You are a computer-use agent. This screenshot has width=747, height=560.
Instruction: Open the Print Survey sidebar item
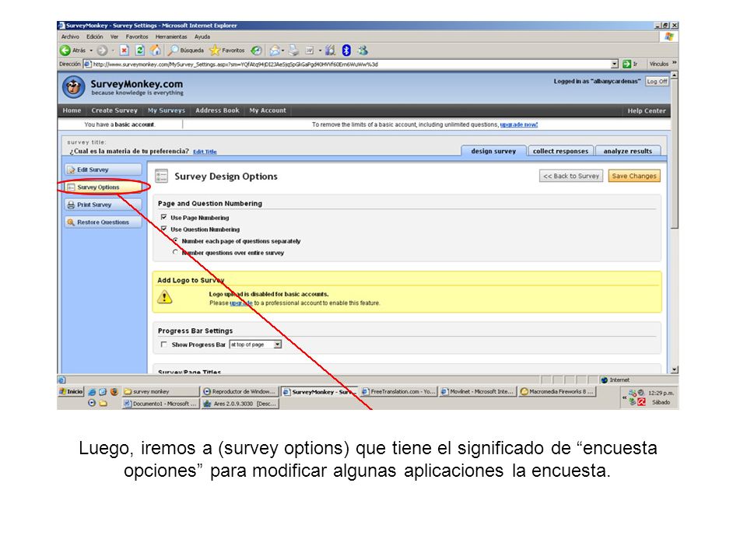[x=103, y=205]
